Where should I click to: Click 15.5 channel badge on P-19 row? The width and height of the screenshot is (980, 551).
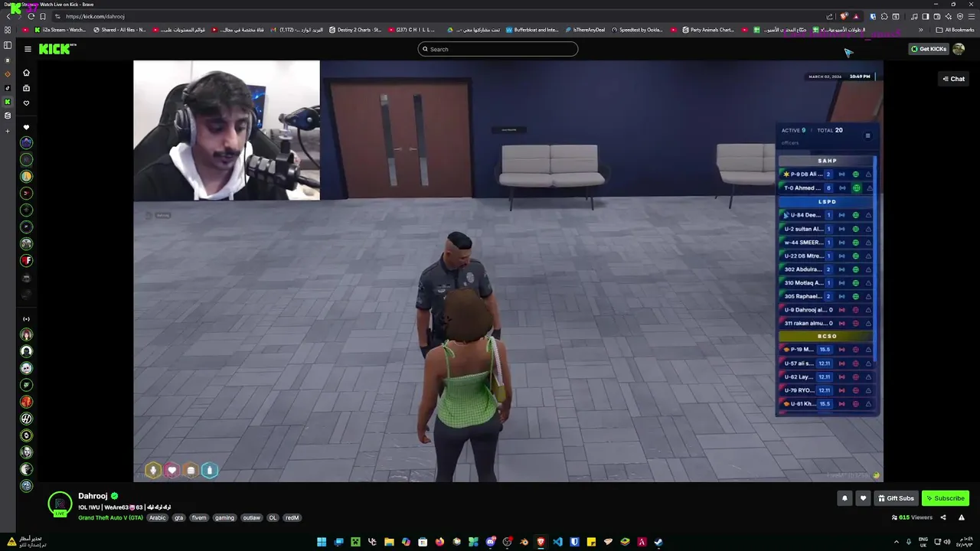(x=825, y=350)
